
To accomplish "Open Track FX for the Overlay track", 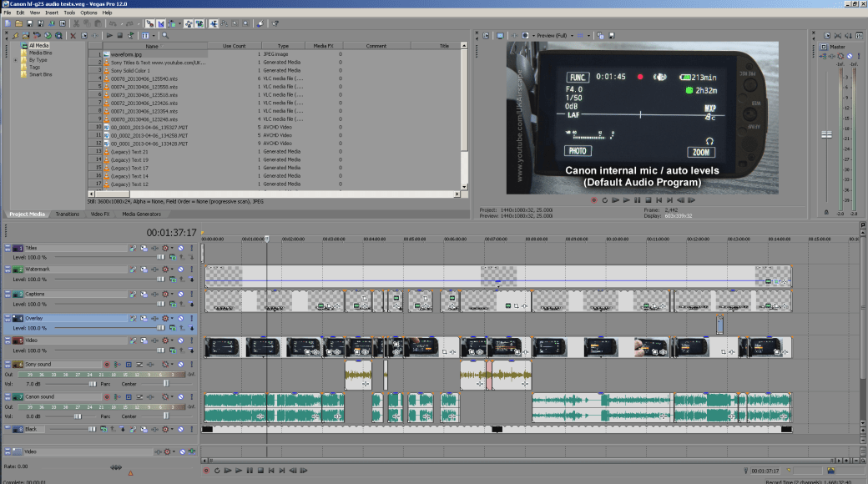I will [134, 319].
